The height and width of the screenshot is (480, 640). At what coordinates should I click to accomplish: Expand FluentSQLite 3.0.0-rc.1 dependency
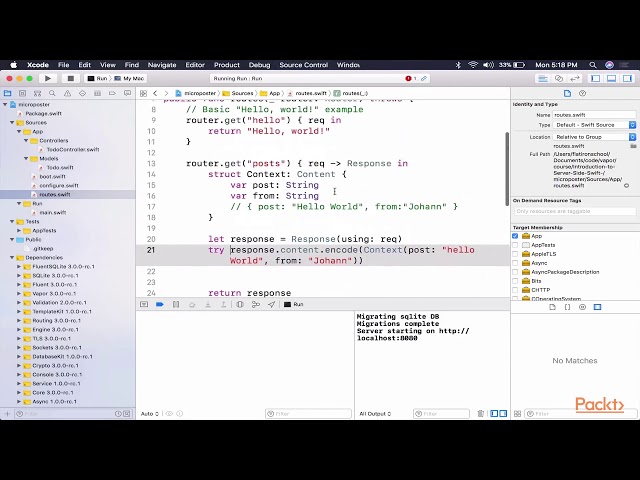[19, 267]
